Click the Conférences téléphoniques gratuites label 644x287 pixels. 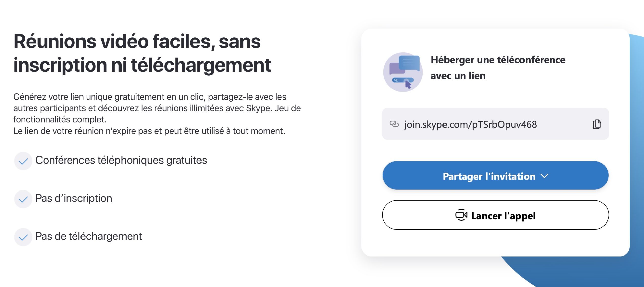click(x=121, y=160)
